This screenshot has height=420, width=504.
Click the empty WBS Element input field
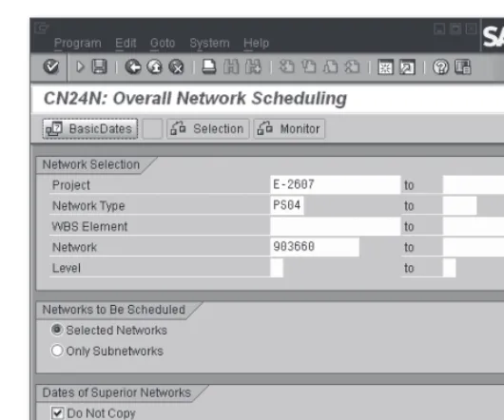pyautogui.click(x=336, y=226)
